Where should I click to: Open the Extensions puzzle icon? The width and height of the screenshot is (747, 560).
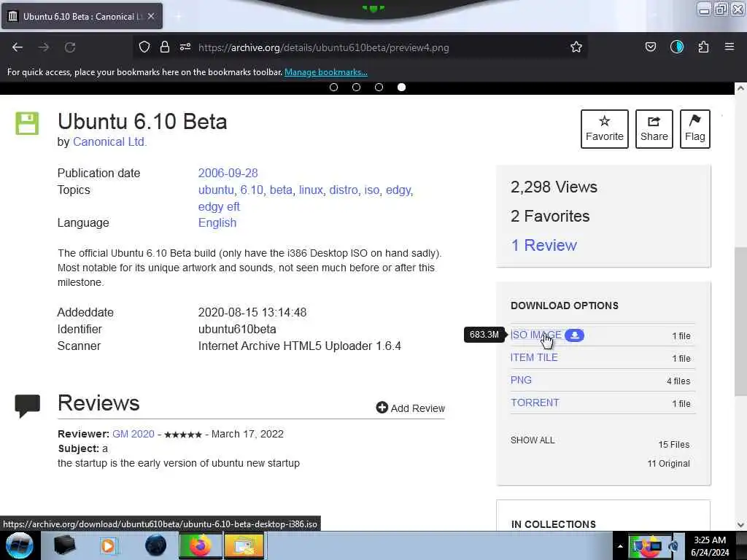[x=703, y=47]
